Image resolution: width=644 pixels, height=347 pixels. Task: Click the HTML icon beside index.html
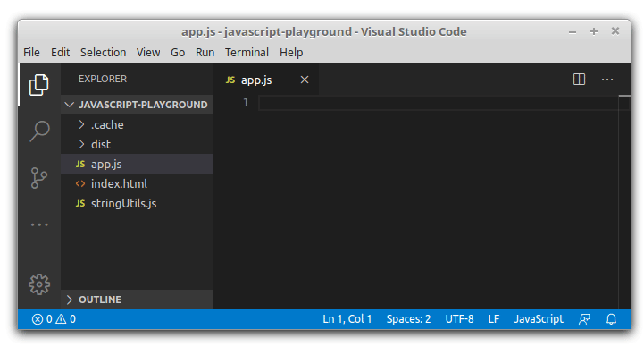tap(80, 183)
